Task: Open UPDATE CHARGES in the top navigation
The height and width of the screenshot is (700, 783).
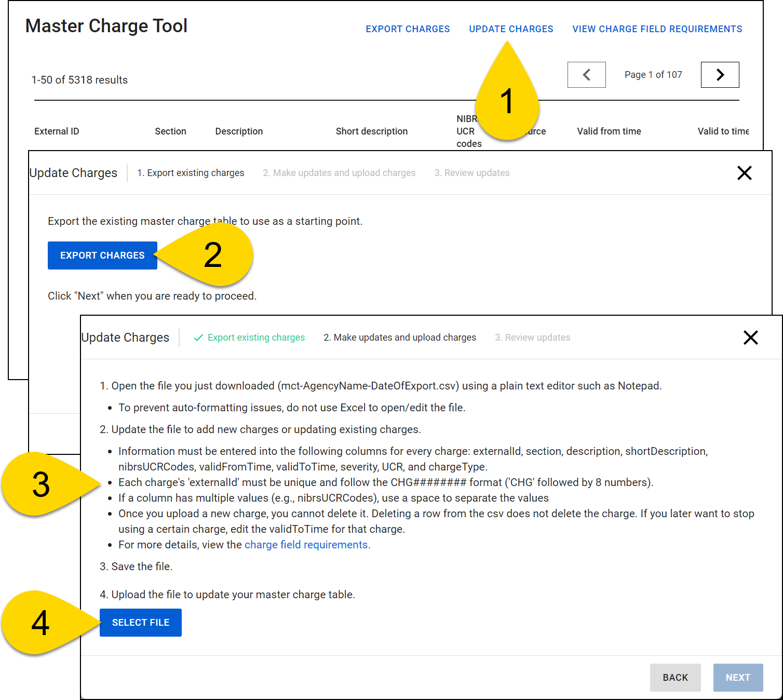Action: pos(511,29)
